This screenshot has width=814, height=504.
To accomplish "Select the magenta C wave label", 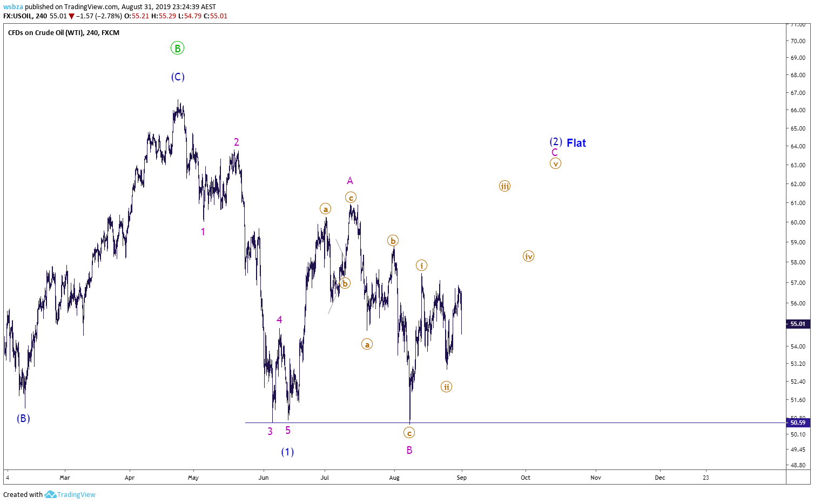I will pyautogui.click(x=555, y=153).
